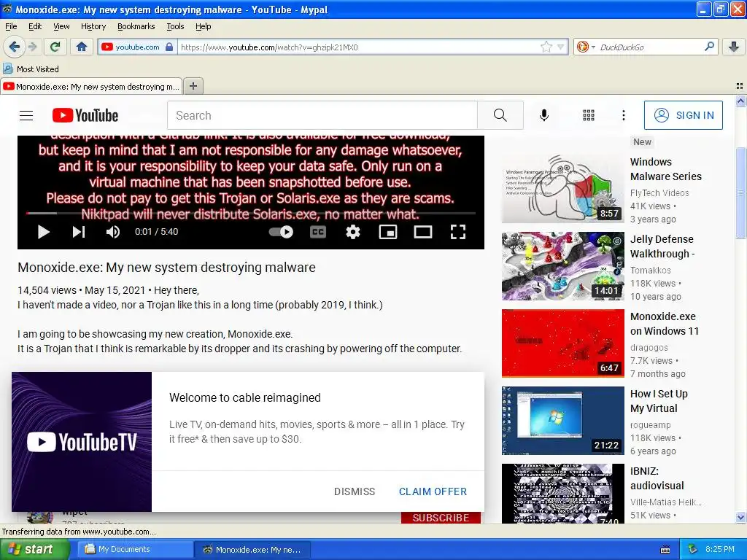747x560 pixels.
Task: Open How I Set Up My Virtual thumbnail
Action: (562, 421)
